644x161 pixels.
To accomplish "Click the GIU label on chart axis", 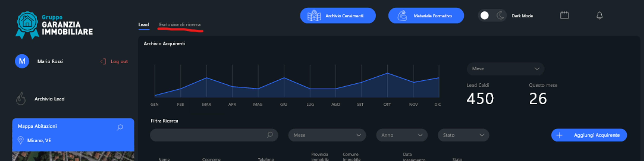I will point(283,104).
